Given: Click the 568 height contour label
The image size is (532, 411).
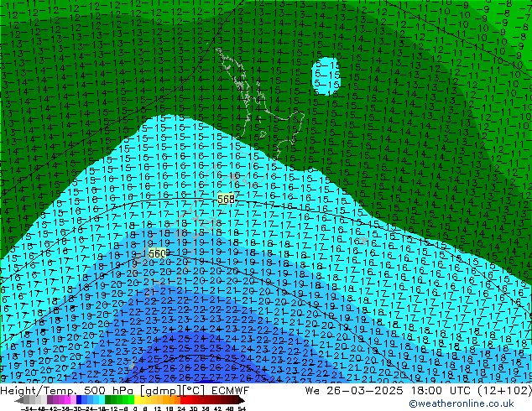Looking at the screenshot, I should [x=226, y=199].
